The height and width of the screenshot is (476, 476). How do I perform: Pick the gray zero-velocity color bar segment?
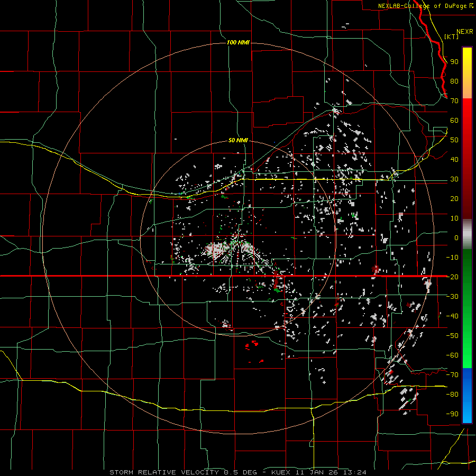(467, 234)
